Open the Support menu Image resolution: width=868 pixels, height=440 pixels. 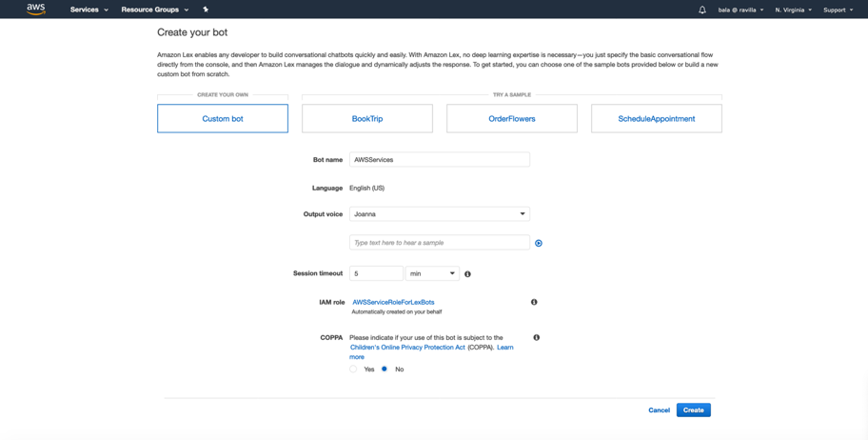coord(838,10)
